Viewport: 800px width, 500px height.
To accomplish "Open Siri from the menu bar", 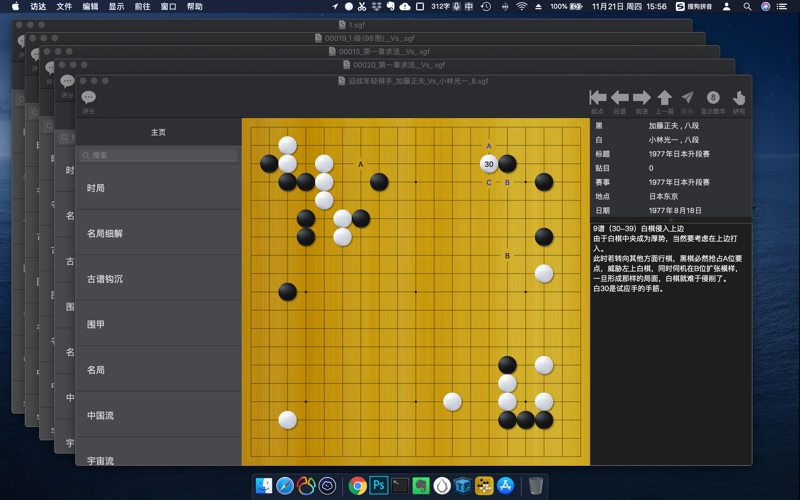I will [x=765, y=6].
